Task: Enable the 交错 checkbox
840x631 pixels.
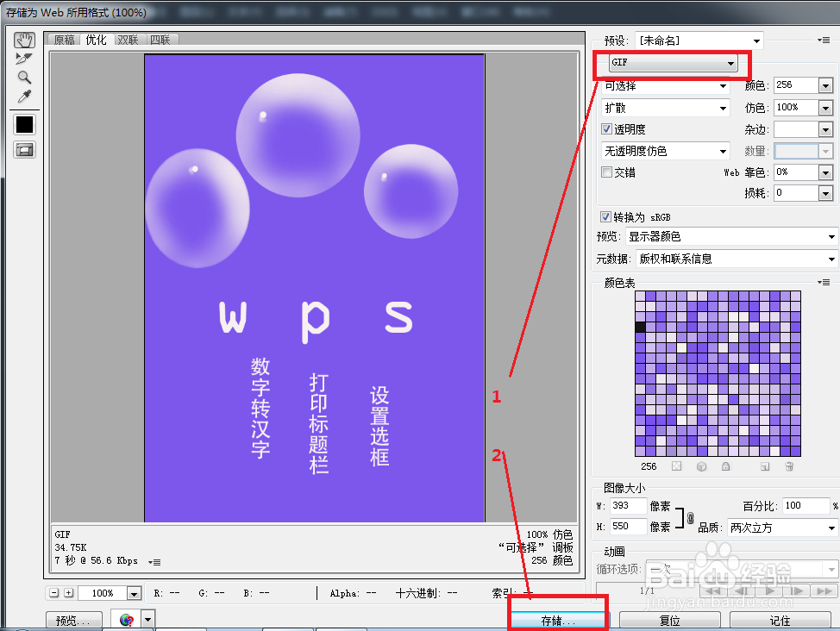Action: [606, 172]
